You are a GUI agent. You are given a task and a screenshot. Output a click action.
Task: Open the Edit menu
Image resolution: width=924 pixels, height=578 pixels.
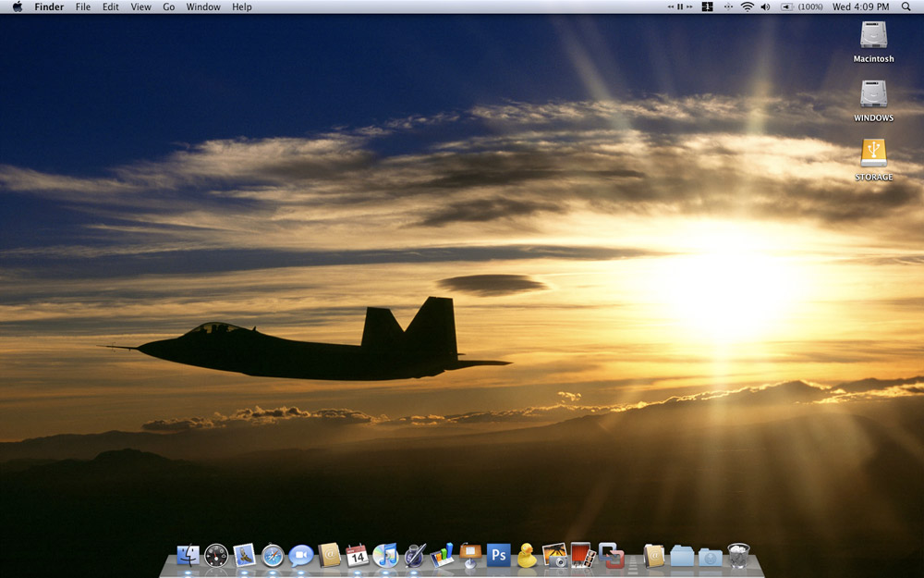[111, 7]
